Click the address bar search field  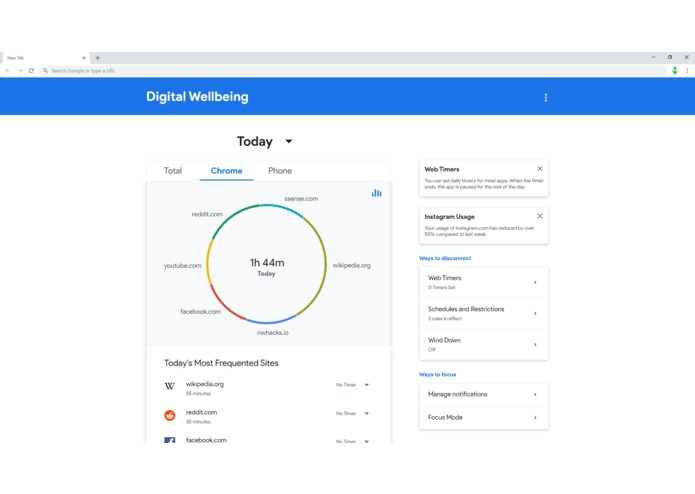(x=353, y=70)
